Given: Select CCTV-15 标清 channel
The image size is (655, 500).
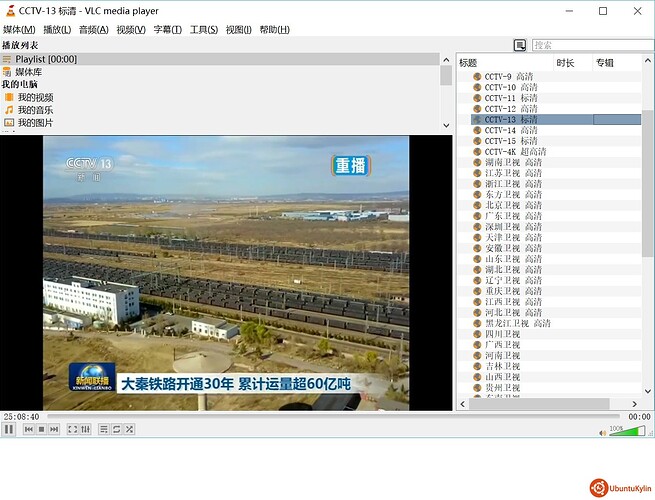Looking at the screenshot, I should tap(510, 141).
